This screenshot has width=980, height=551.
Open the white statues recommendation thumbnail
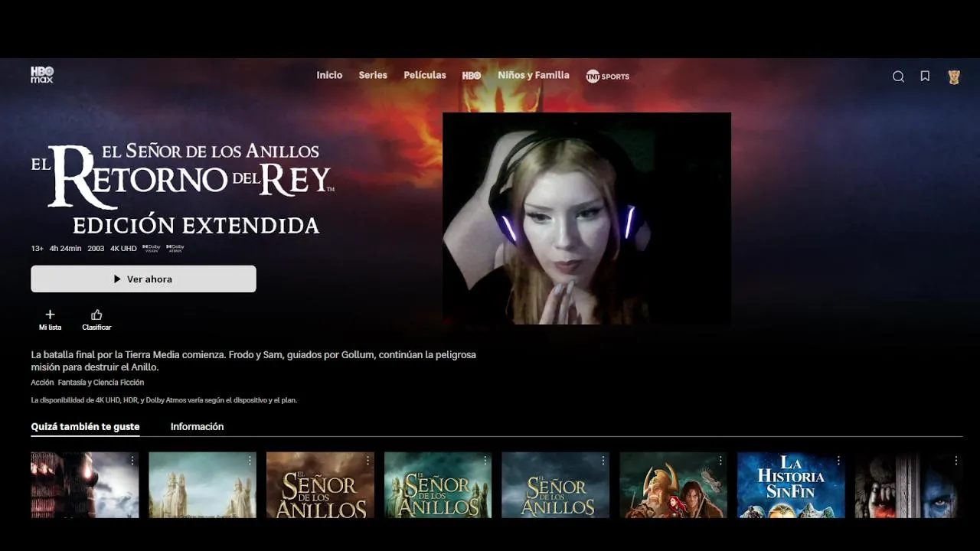tap(202, 485)
